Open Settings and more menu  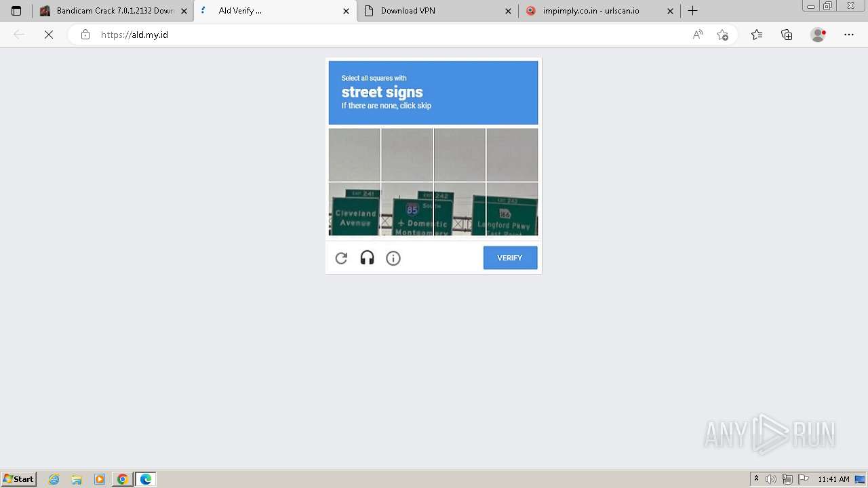(x=849, y=35)
